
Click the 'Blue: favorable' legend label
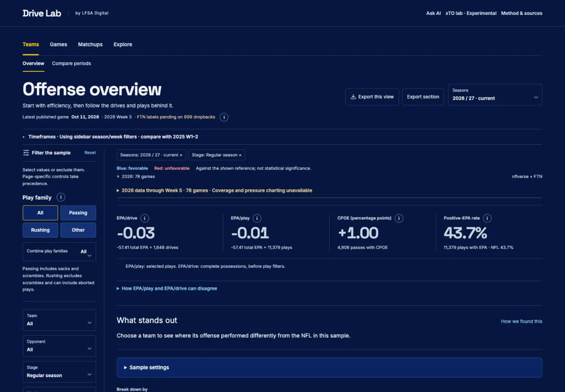pyautogui.click(x=132, y=168)
